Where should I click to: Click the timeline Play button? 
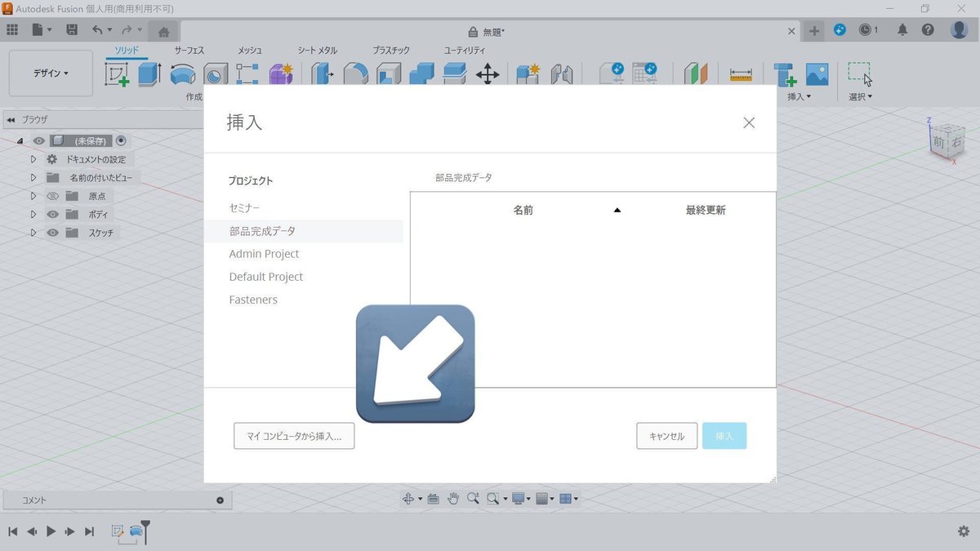[x=51, y=531]
